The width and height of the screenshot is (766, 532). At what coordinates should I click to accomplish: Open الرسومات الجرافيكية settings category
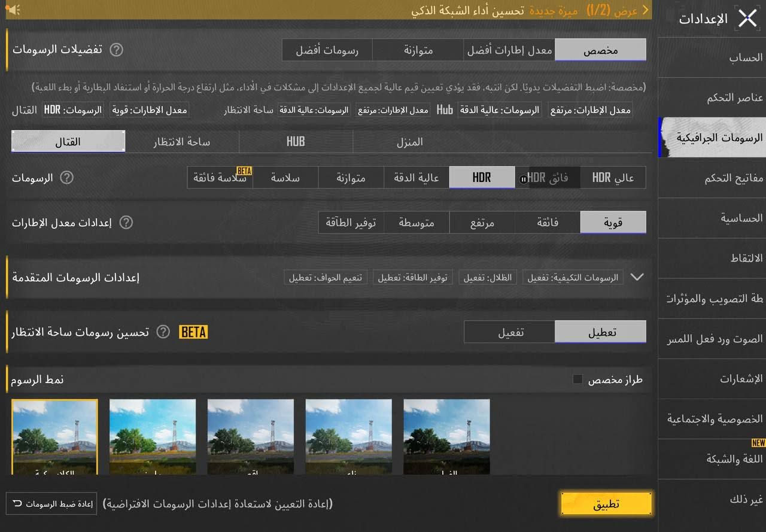pyautogui.click(x=712, y=138)
